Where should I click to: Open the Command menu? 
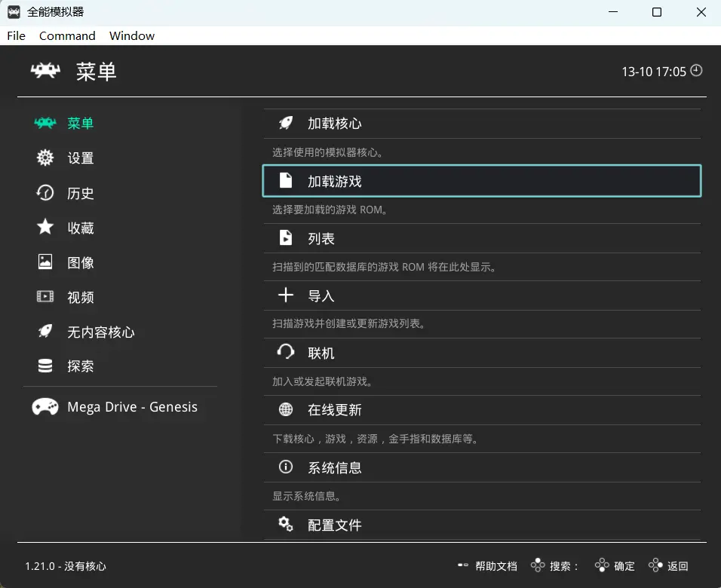tap(67, 35)
